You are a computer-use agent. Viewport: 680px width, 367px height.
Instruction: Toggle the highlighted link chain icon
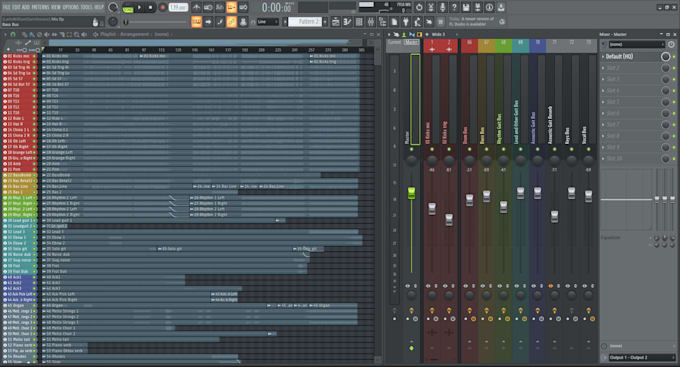pos(231,22)
